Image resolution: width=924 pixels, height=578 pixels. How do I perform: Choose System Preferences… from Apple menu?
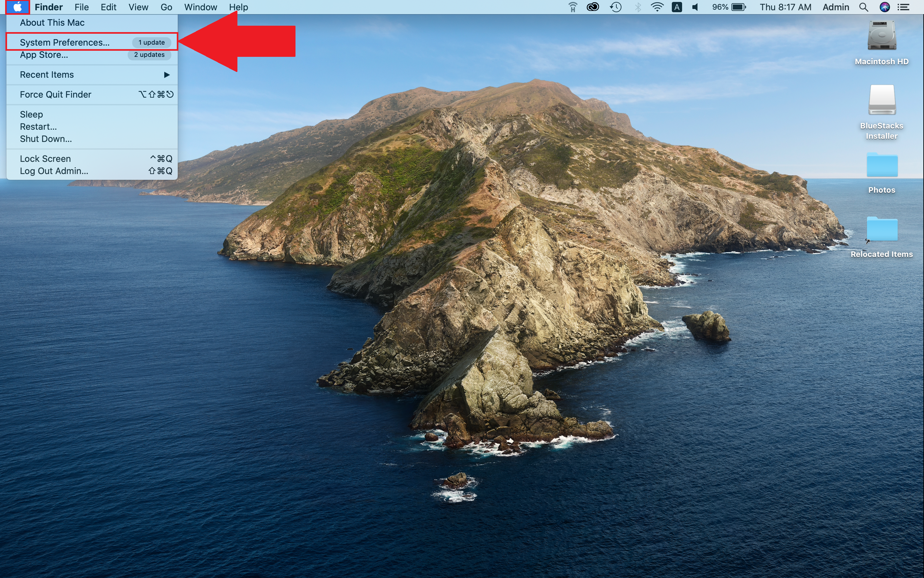[92, 42]
